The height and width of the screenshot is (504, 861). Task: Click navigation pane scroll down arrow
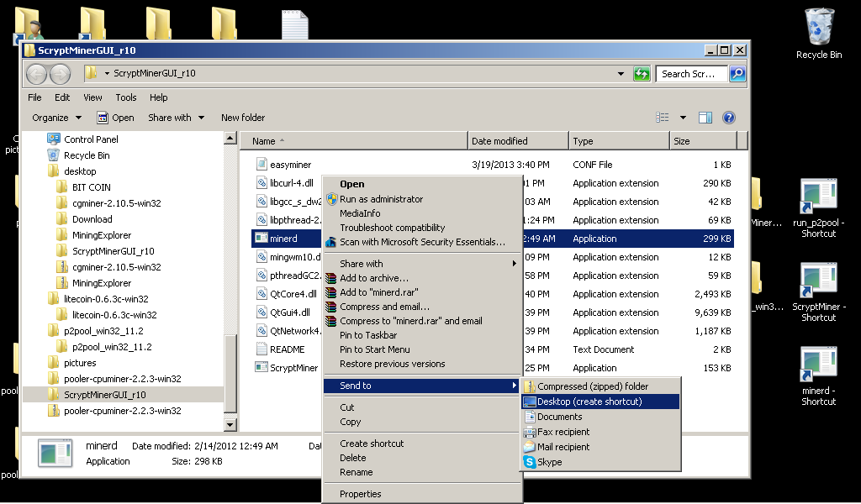[x=230, y=424]
